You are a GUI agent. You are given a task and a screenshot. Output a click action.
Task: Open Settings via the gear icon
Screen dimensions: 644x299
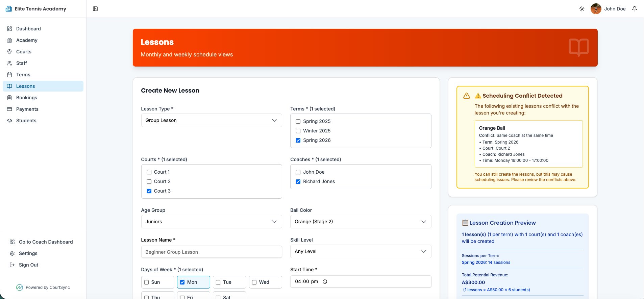click(12, 253)
